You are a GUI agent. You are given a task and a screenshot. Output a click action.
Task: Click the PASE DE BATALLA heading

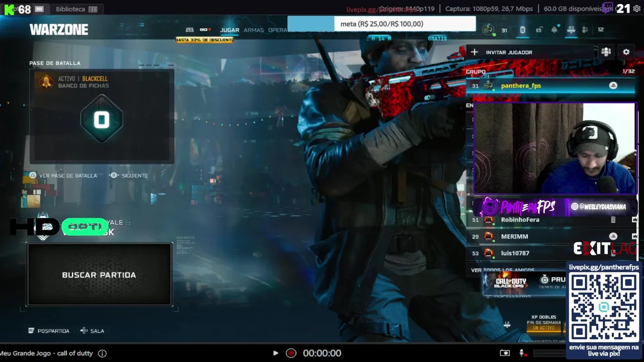pos(55,63)
